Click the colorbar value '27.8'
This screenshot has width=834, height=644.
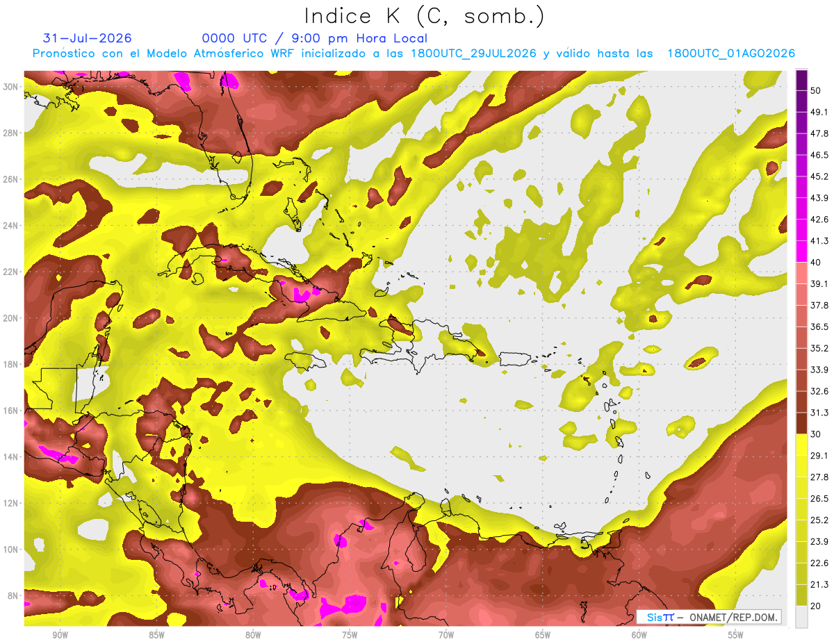point(820,477)
